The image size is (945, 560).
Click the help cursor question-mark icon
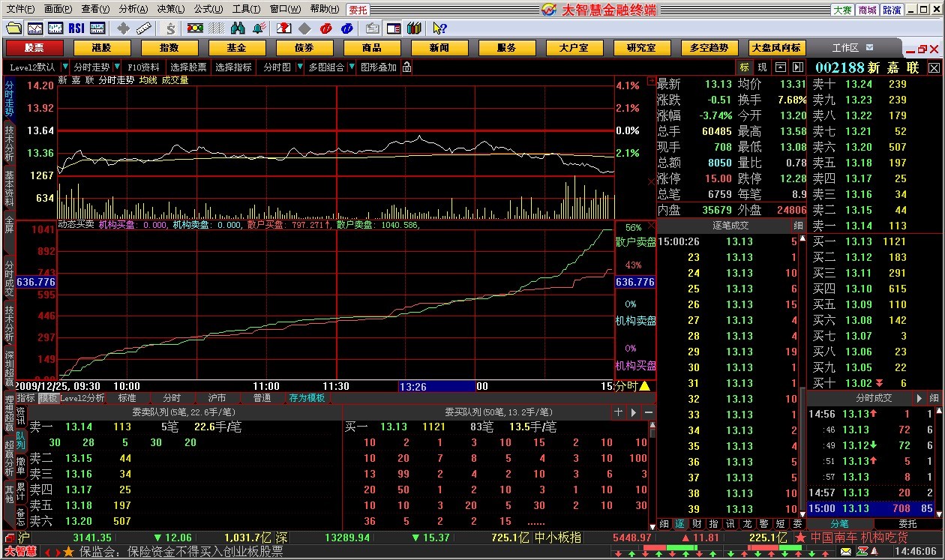point(439,28)
